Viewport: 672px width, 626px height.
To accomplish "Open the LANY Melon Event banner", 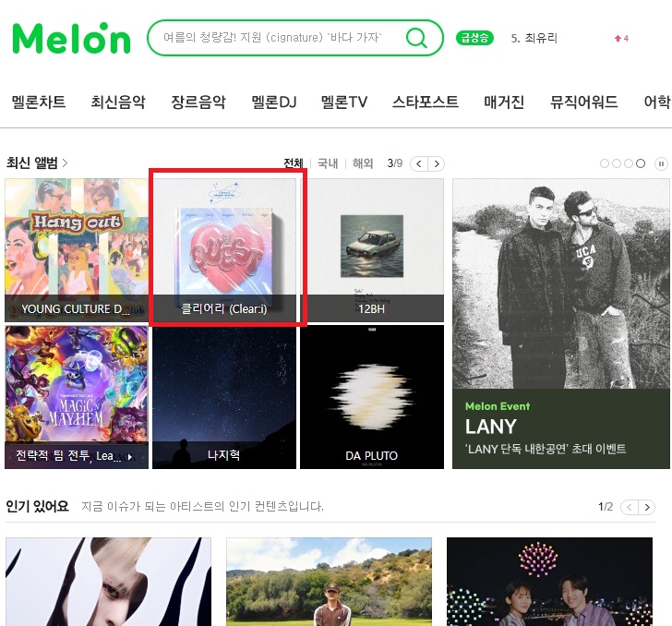I will point(560,324).
